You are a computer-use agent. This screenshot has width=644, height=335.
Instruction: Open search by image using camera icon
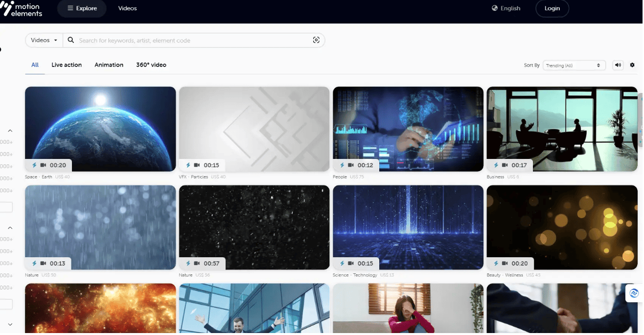click(x=316, y=40)
